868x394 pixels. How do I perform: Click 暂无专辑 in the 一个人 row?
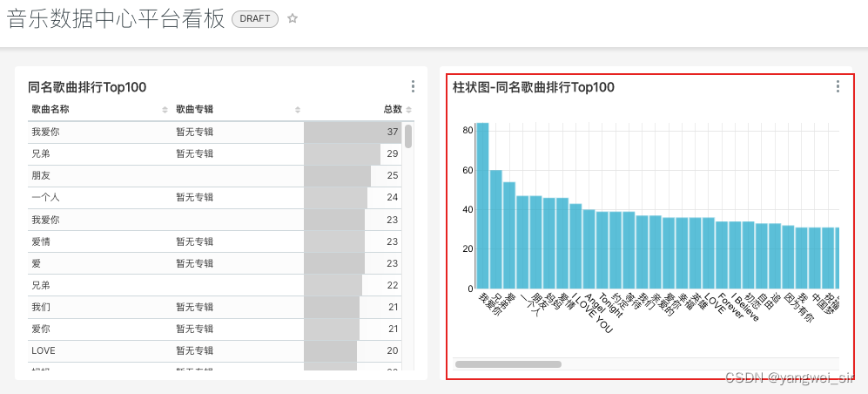pos(195,197)
